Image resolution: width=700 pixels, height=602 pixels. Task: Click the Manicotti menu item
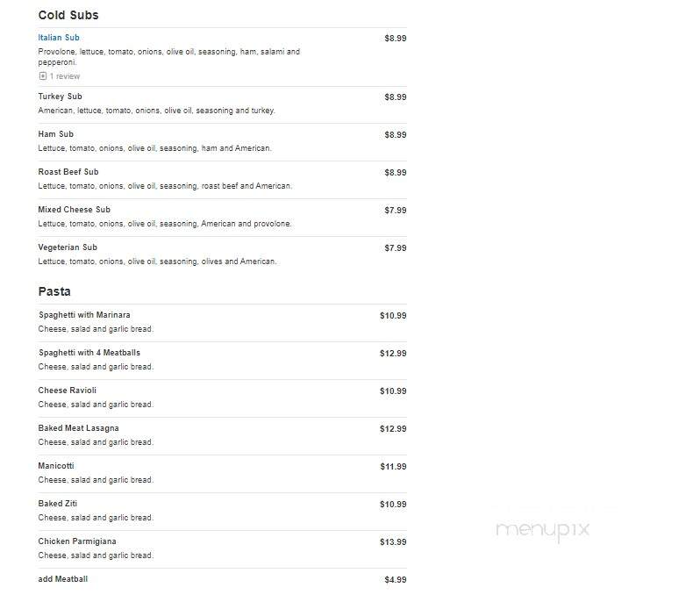coord(56,466)
